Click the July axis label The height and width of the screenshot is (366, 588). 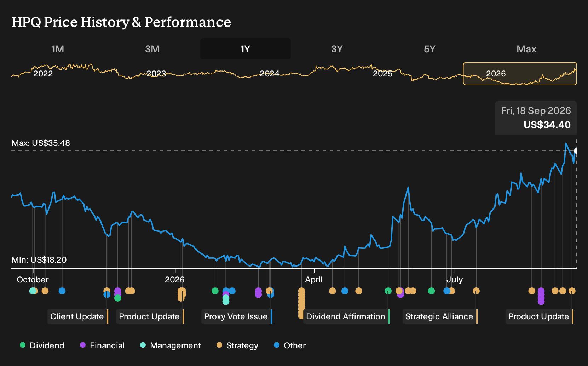point(455,280)
